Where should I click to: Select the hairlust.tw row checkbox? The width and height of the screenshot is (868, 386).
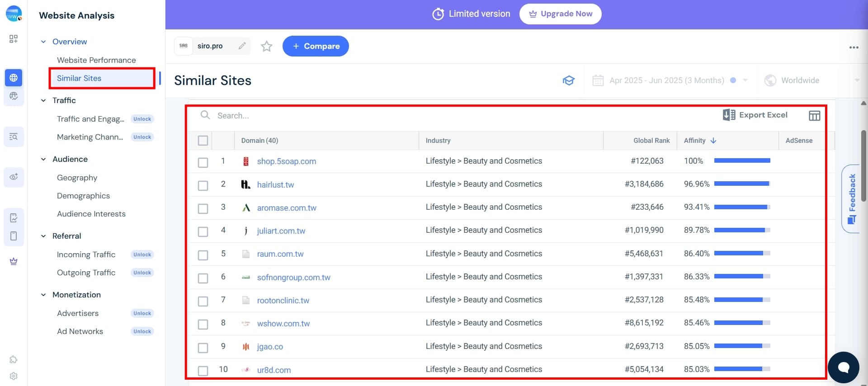coord(203,185)
